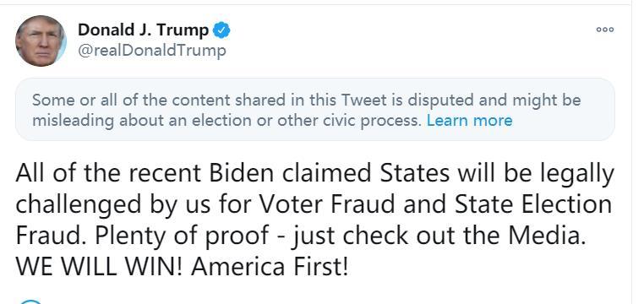Click the word "Tweet" in the notice
Screen dimensions: 644x304
click(363, 100)
